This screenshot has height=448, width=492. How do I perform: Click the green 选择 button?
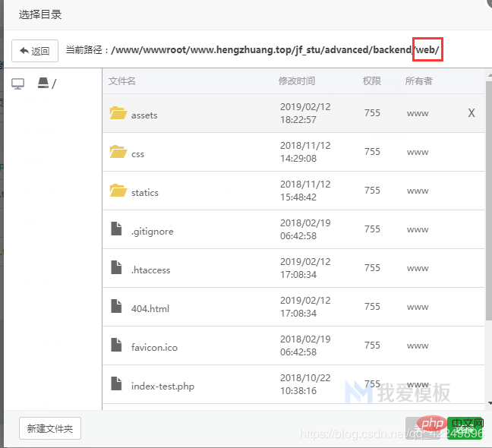coord(465,428)
